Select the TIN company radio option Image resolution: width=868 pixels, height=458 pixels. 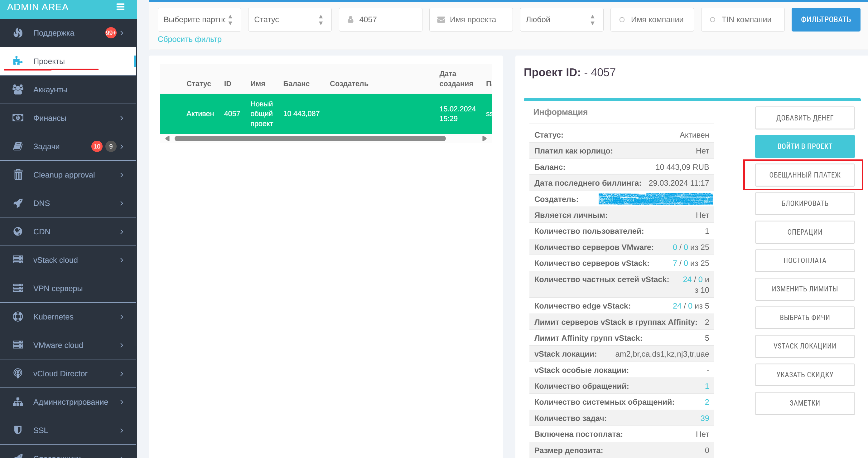(712, 20)
